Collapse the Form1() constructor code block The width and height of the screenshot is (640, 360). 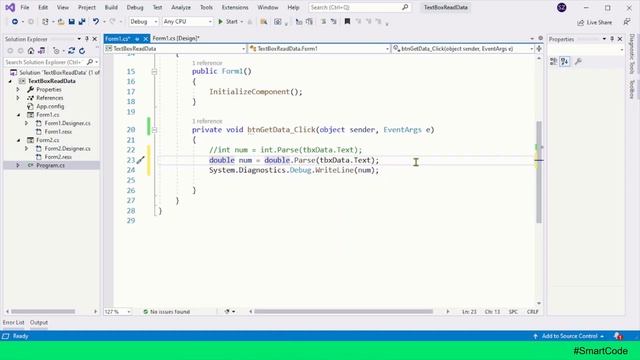pos(154,72)
